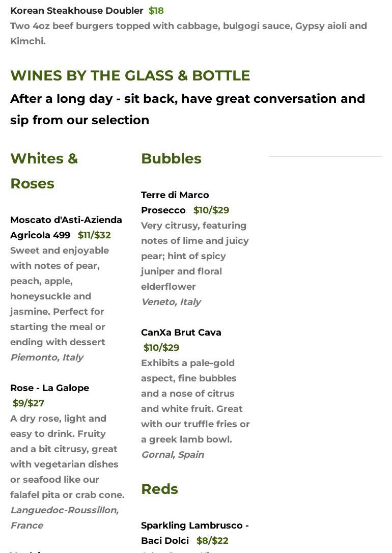Click the Prosecco $10/$29 price

(x=211, y=210)
